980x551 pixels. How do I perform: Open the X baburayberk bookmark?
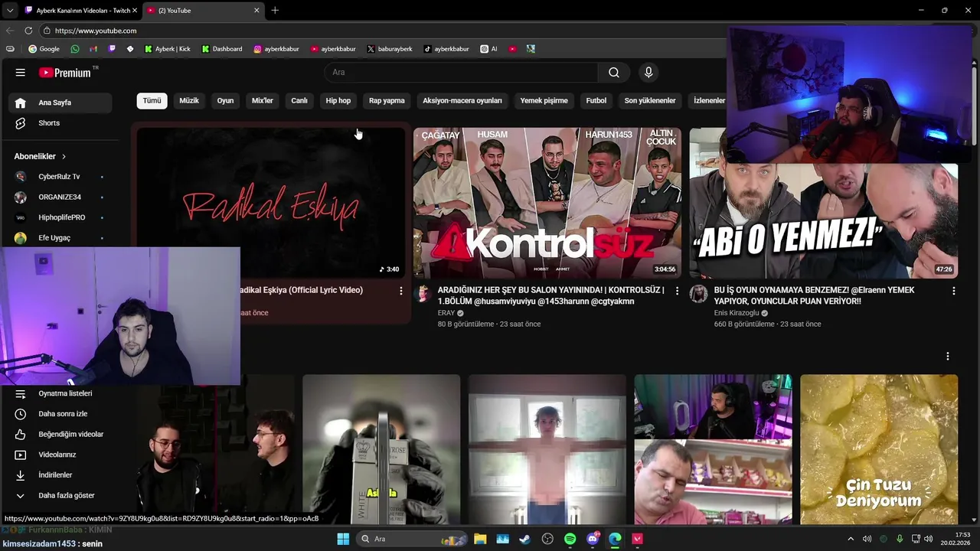click(389, 49)
